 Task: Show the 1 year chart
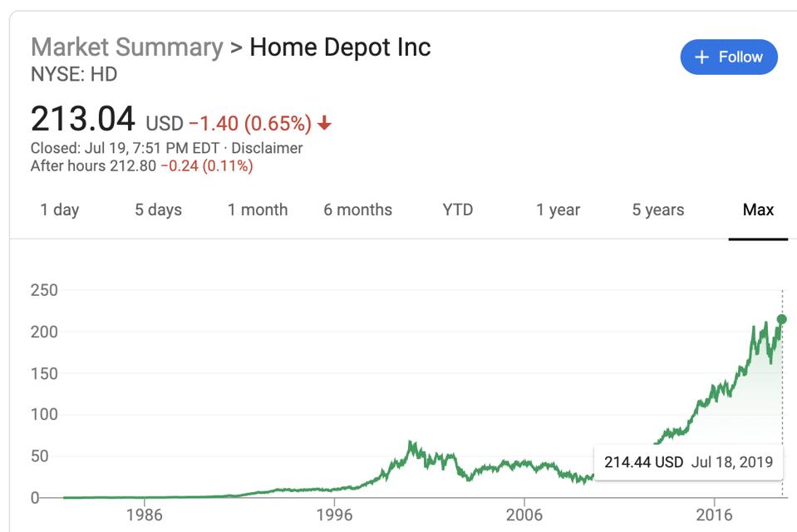click(x=558, y=210)
